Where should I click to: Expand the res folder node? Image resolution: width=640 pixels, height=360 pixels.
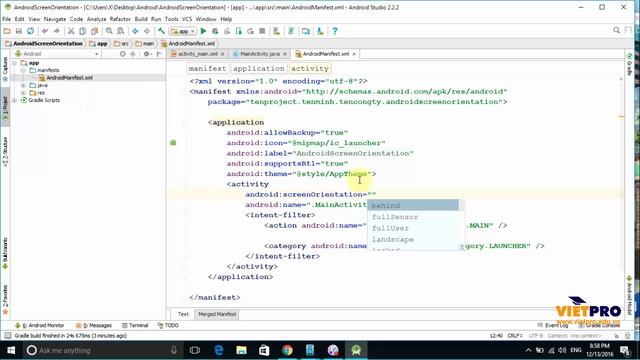(x=23, y=93)
